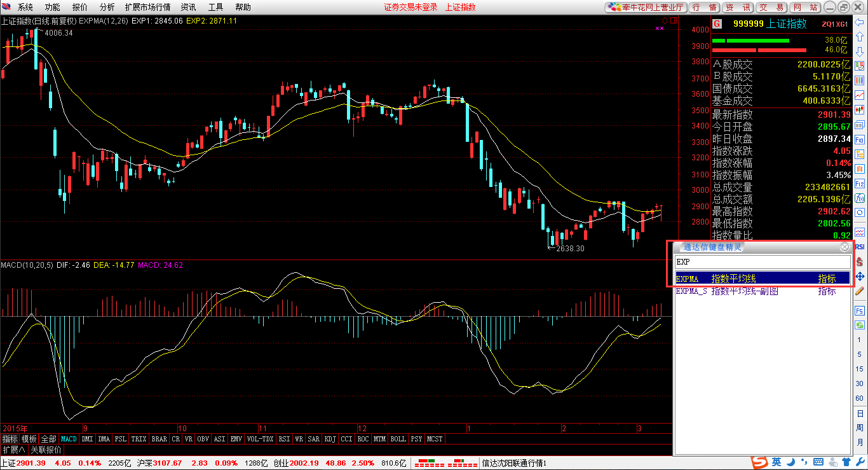Image resolution: width=868 pixels, height=470 pixels.
Task: Expand the 扩展∧ panel
Action: pyautogui.click(x=13, y=450)
